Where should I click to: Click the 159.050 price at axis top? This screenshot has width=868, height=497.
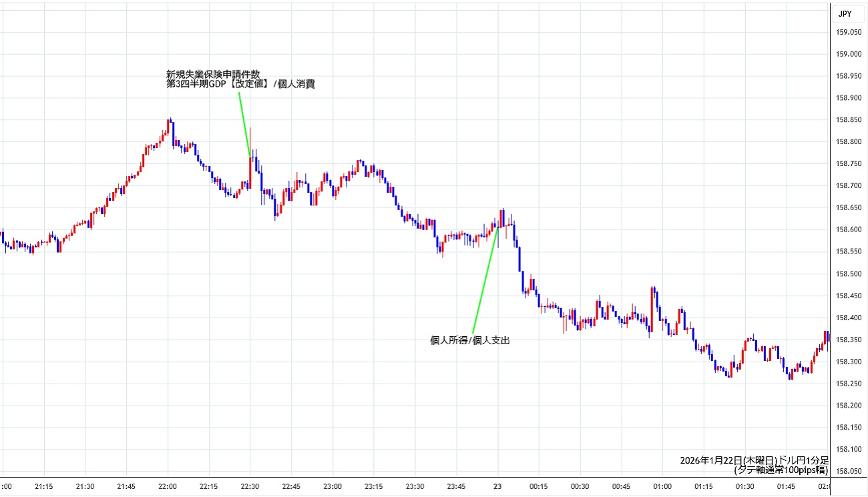point(849,32)
